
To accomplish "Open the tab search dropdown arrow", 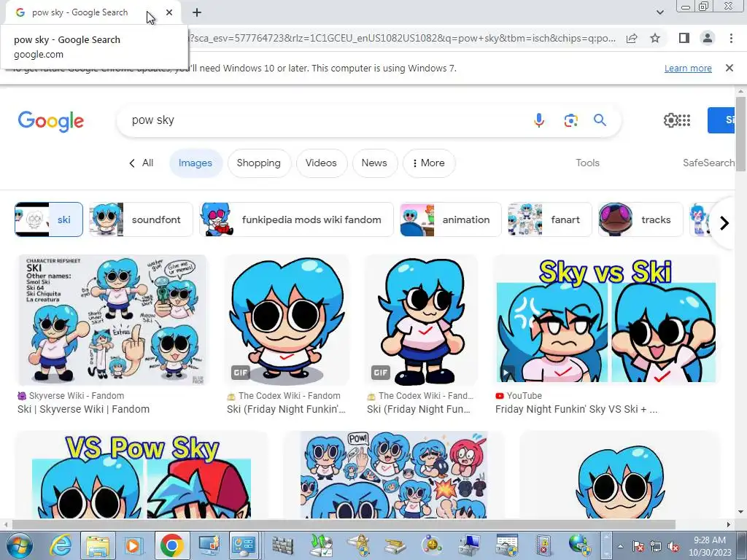I will pos(659,12).
